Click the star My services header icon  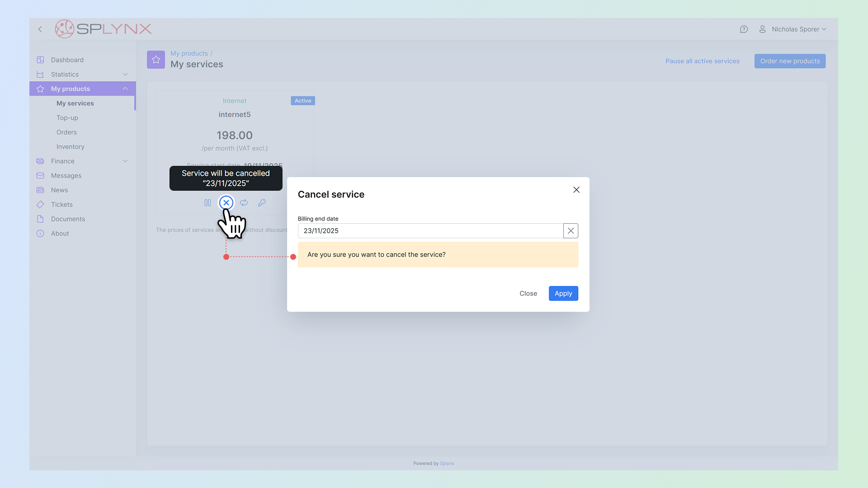point(156,60)
